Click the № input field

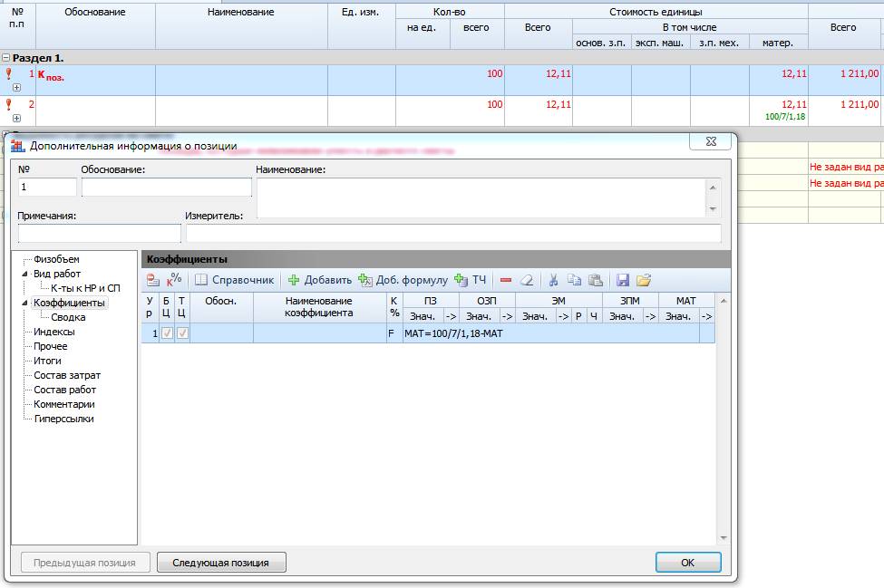click(x=47, y=187)
